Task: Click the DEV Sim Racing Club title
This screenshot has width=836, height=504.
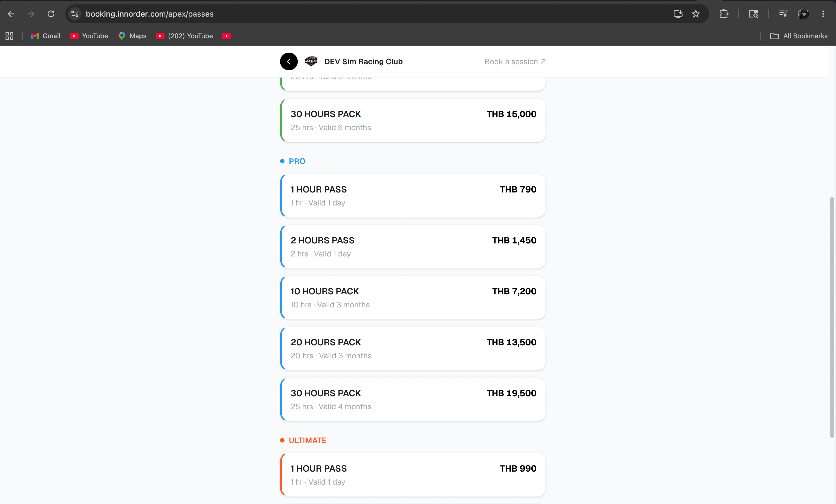Action: point(363,61)
